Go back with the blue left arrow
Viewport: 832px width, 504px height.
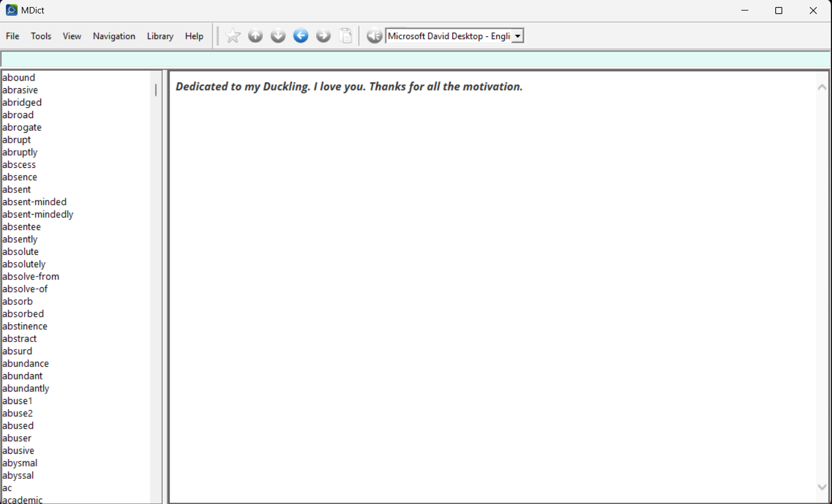click(301, 36)
